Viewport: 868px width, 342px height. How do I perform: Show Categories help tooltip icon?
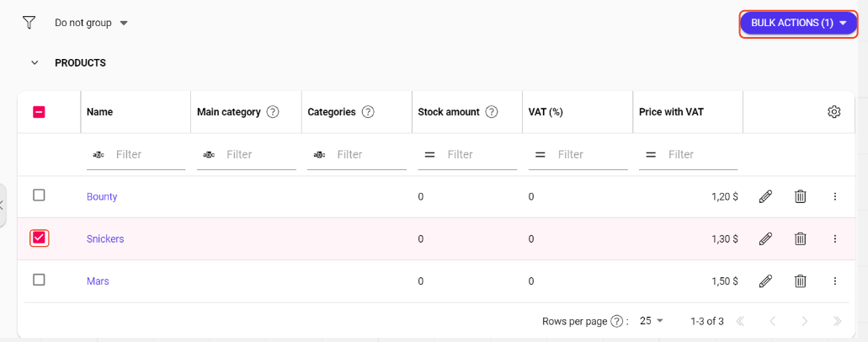click(x=368, y=112)
